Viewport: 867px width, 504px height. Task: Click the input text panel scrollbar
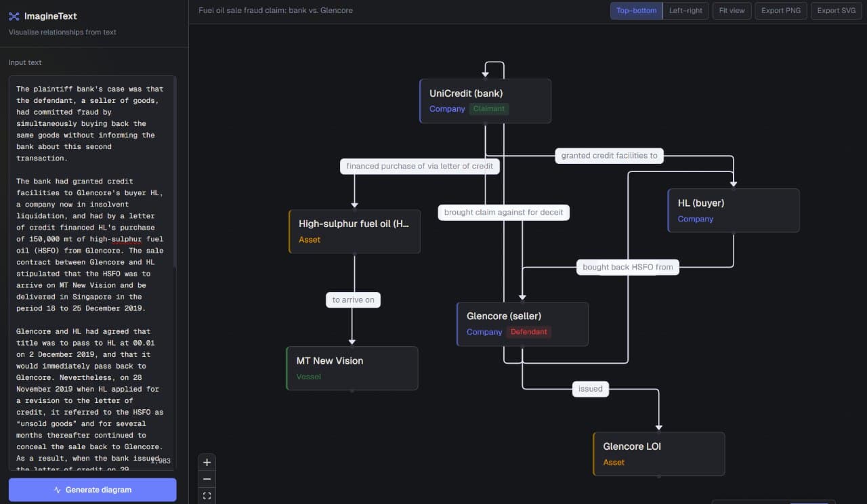tap(175, 173)
